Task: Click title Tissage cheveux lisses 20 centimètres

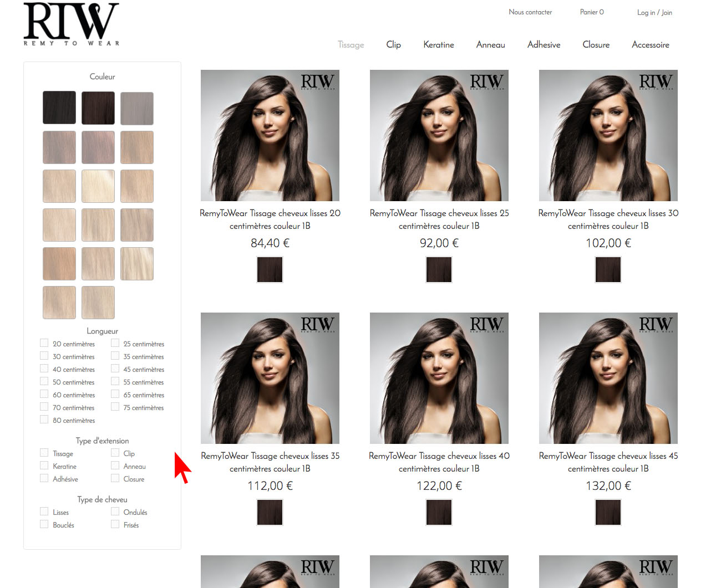Action: (x=270, y=219)
